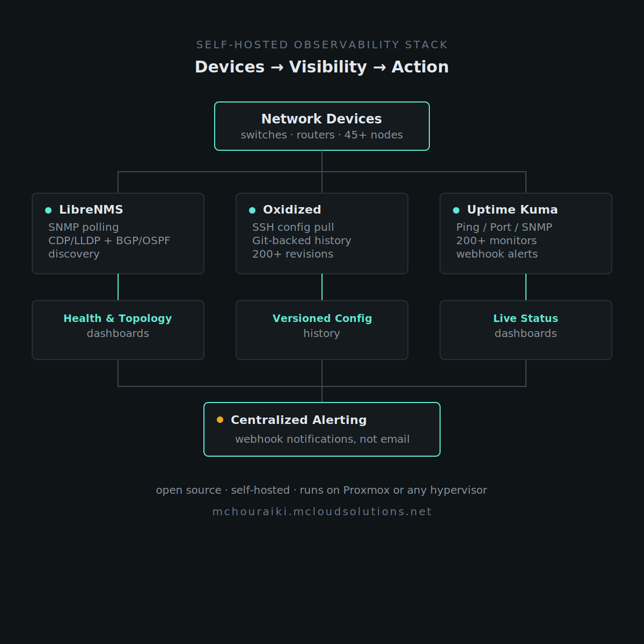Open the Health & Topology dashboards box
This screenshot has width=644, height=644.
pos(118,330)
